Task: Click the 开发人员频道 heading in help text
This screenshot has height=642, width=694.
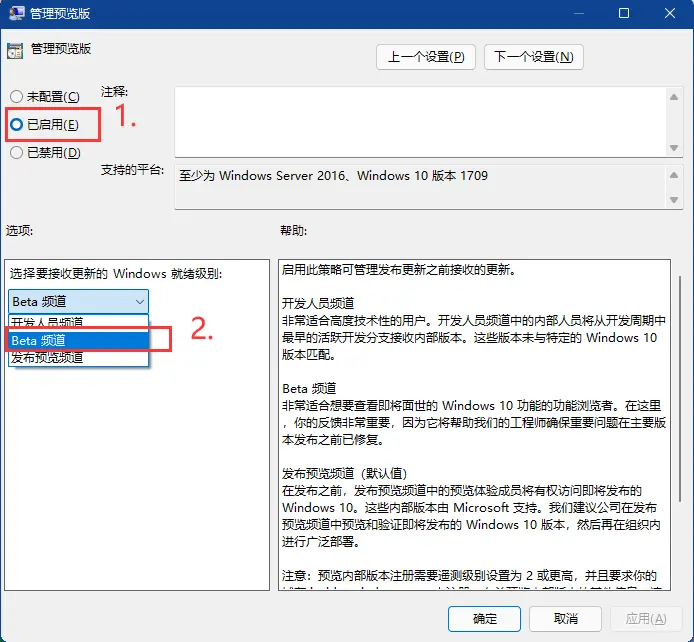Action: click(318, 304)
